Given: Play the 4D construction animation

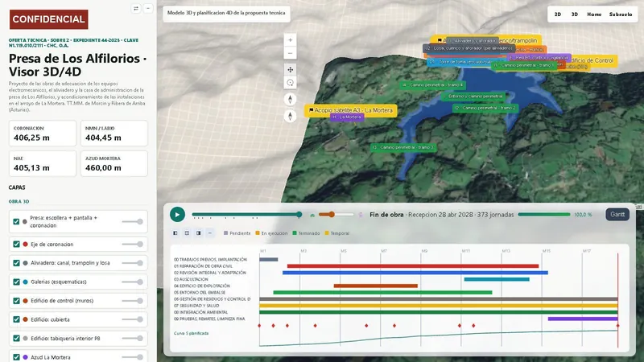Looking at the screenshot, I should pos(177,214).
